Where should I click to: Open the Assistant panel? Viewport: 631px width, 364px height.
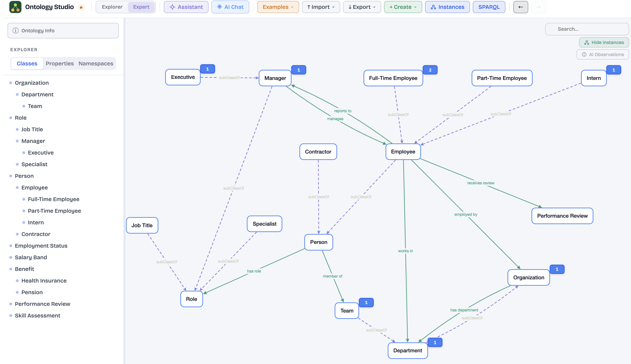click(186, 7)
